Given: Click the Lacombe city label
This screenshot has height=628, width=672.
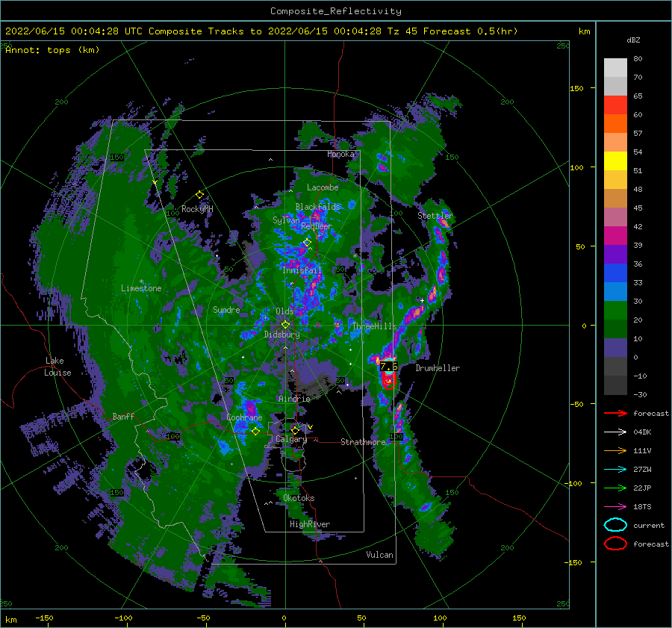Looking at the screenshot, I should coord(323,187).
